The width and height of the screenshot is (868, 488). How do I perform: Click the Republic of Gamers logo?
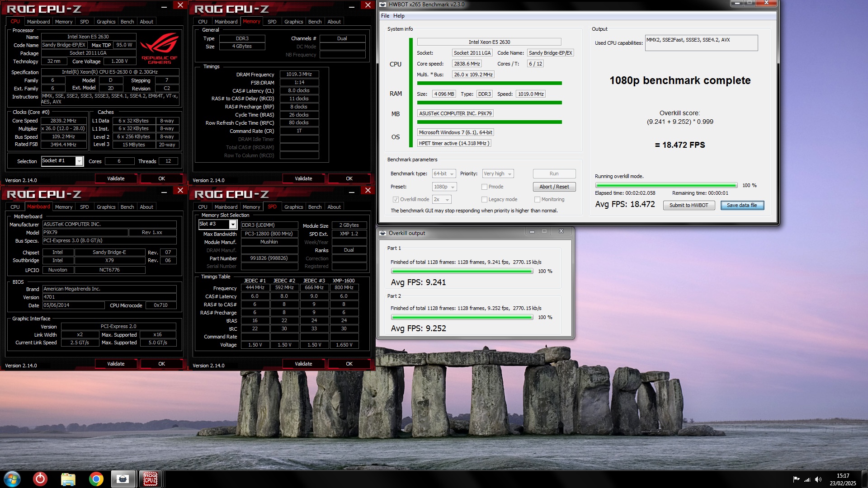[x=159, y=49]
